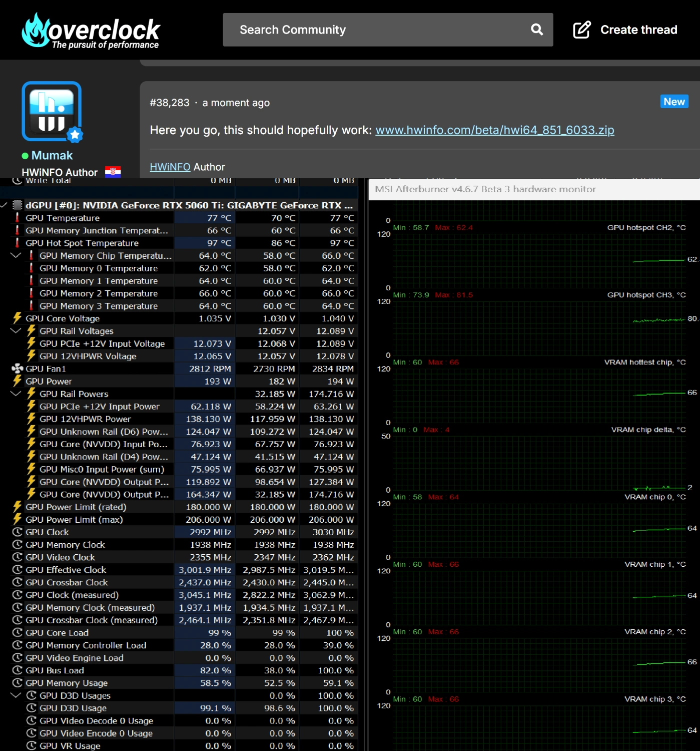Image resolution: width=700 pixels, height=751 pixels.
Task: Click the VRAM chip 0 graph label
Action: coord(655,497)
